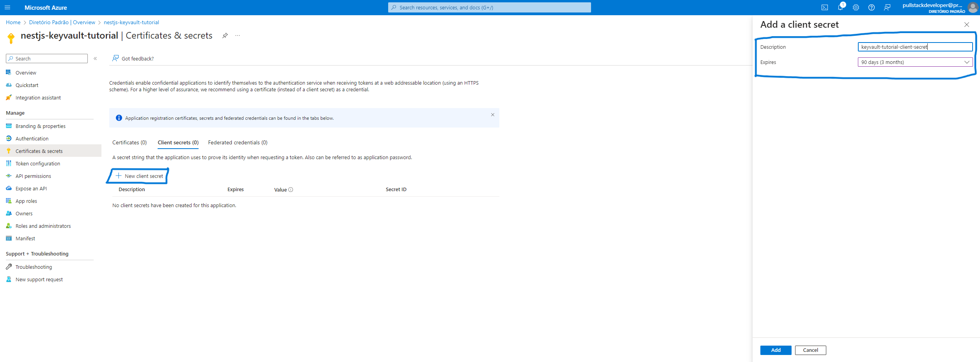The height and width of the screenshot is (362, 980).
Task: Click the Roles and administrators icon
Action: [9, 226]
